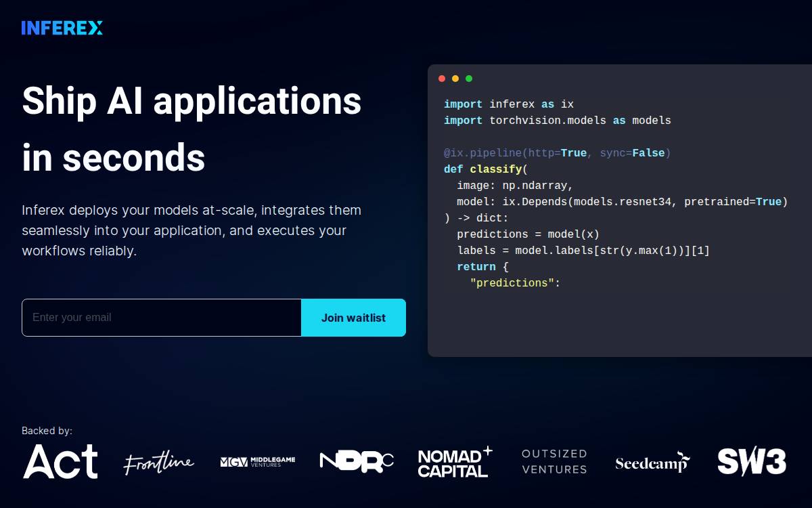Open the Act investor logo

(x=60, y=462)
